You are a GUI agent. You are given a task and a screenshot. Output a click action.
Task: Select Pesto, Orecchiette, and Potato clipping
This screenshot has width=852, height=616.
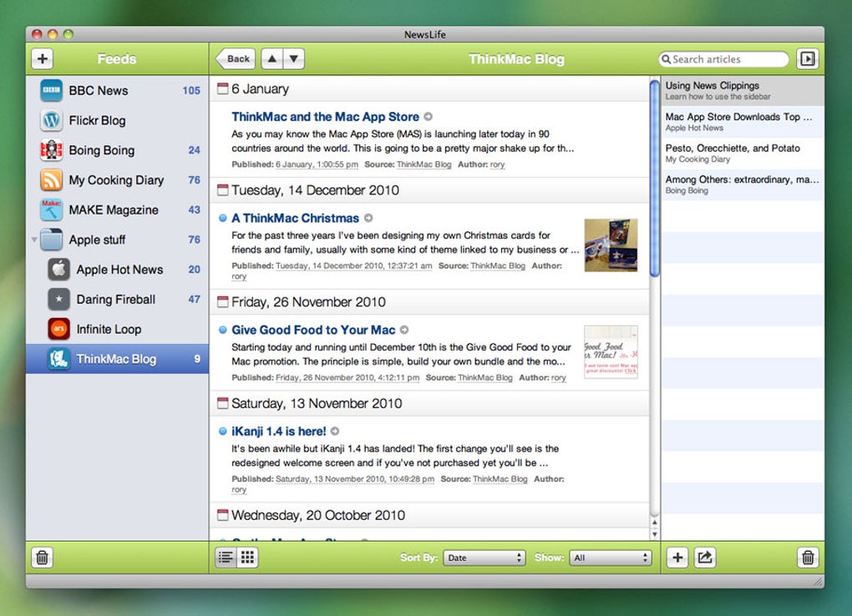tap(743, 154)
